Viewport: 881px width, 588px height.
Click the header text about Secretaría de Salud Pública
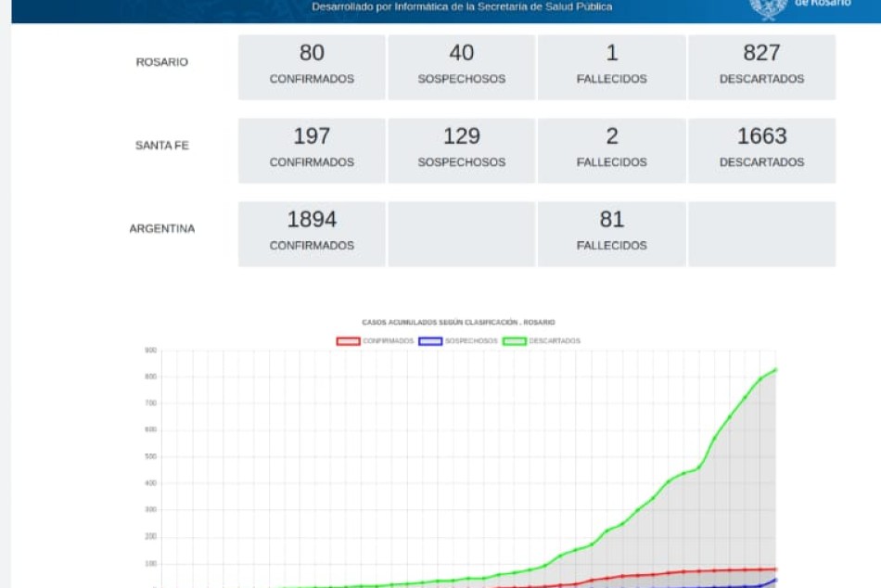tap(462, 6)
